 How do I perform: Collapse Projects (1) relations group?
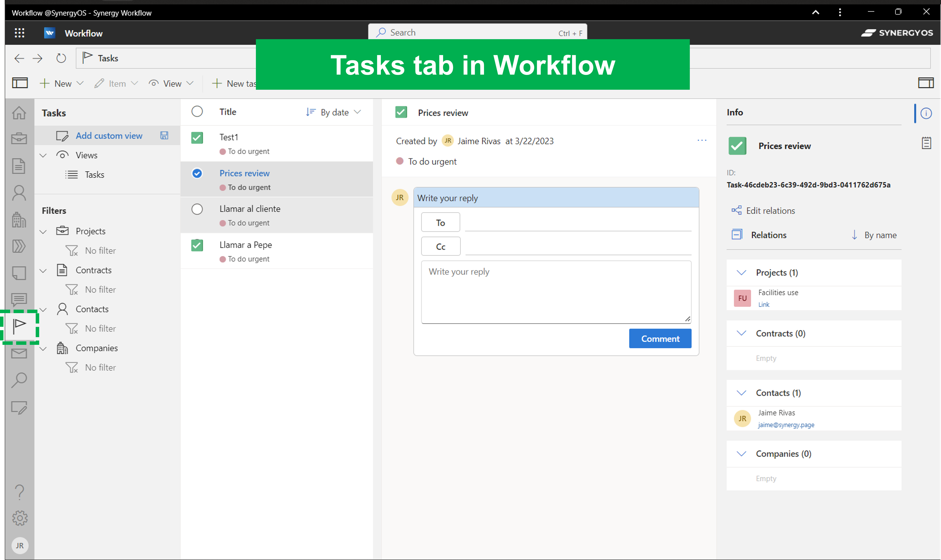(x=741, y=272)
